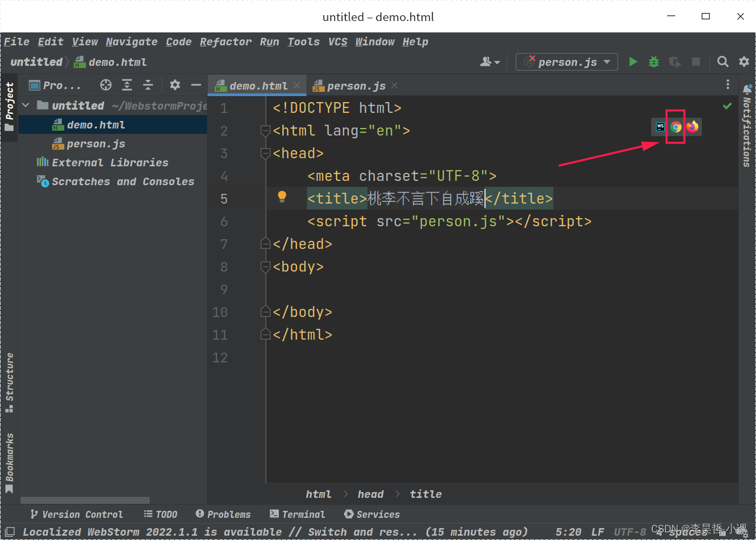The height and width of the screenshot is (540, 756).
Task: Open Version Control tool window
Action: coord(77,515)
